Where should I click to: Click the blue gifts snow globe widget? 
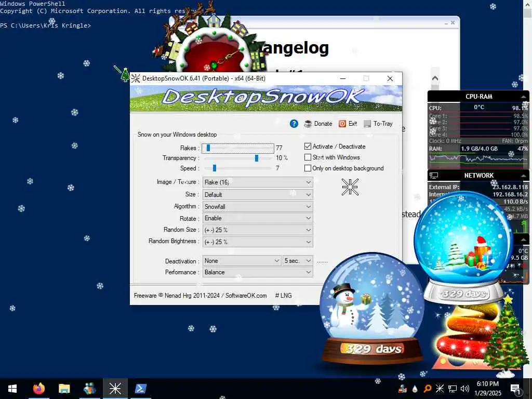click(463, 248)
